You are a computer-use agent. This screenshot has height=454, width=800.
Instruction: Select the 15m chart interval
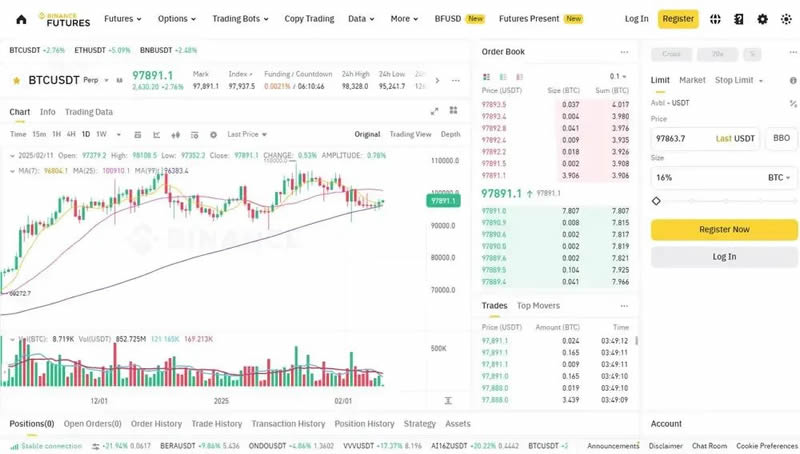point(39,134)
